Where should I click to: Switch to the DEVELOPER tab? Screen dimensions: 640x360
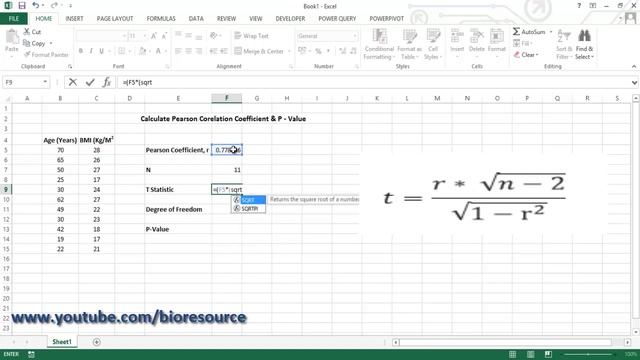click(x=290, y=18)
